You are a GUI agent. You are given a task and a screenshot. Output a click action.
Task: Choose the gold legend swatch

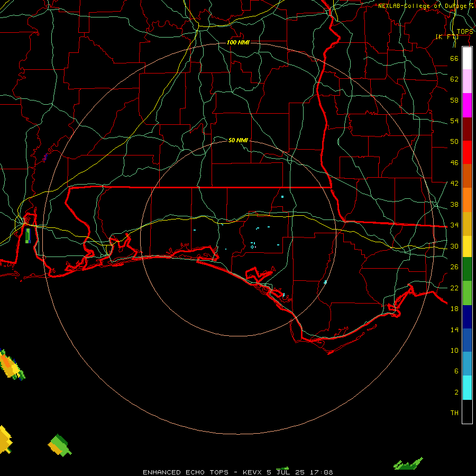(x=467, y=224)
